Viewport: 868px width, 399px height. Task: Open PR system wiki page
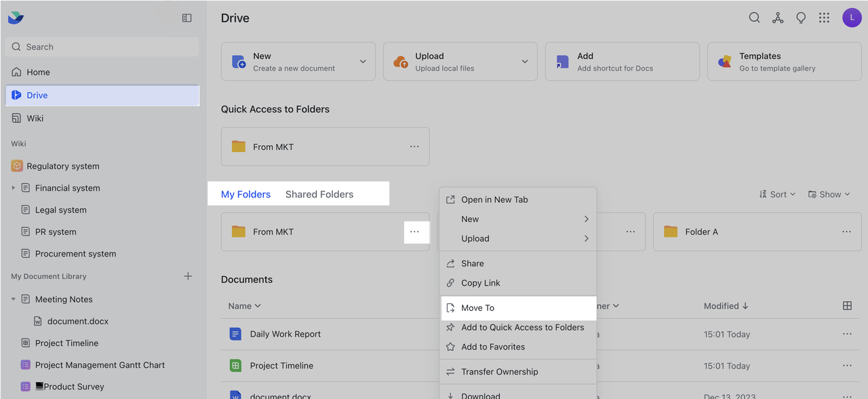pyautogui.click(x=56, y=231)
